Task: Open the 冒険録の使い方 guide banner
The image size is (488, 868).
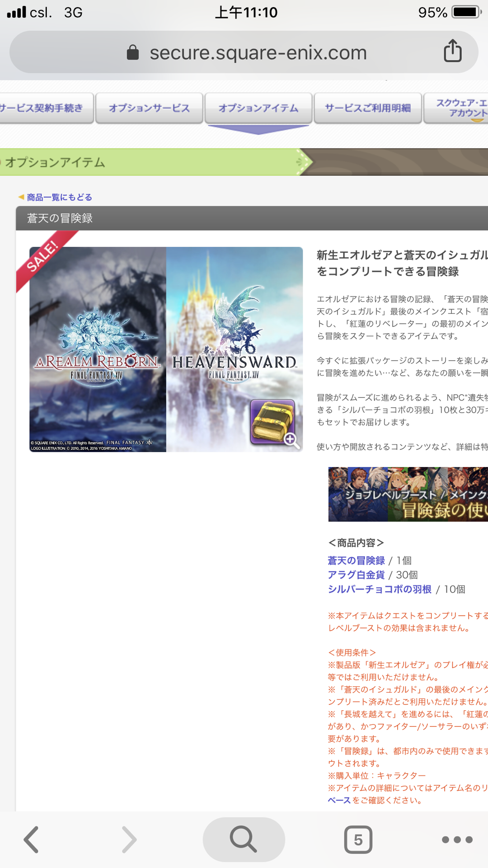Action: [x=408, y=494]
